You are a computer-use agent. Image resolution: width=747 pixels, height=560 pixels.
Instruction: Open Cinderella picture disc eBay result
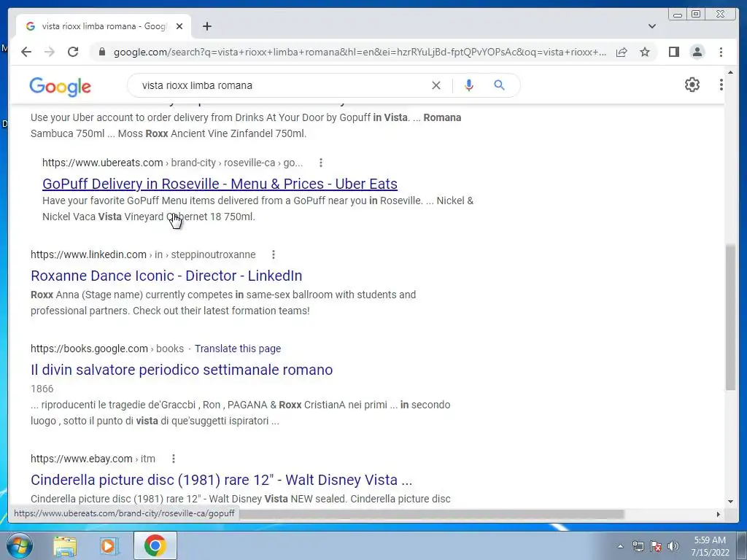(221, 480)
